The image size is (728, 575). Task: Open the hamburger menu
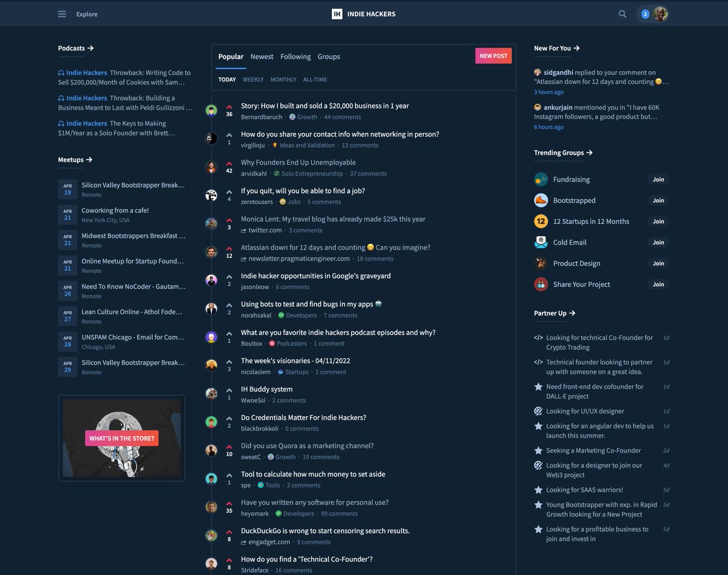click(62, 14)
